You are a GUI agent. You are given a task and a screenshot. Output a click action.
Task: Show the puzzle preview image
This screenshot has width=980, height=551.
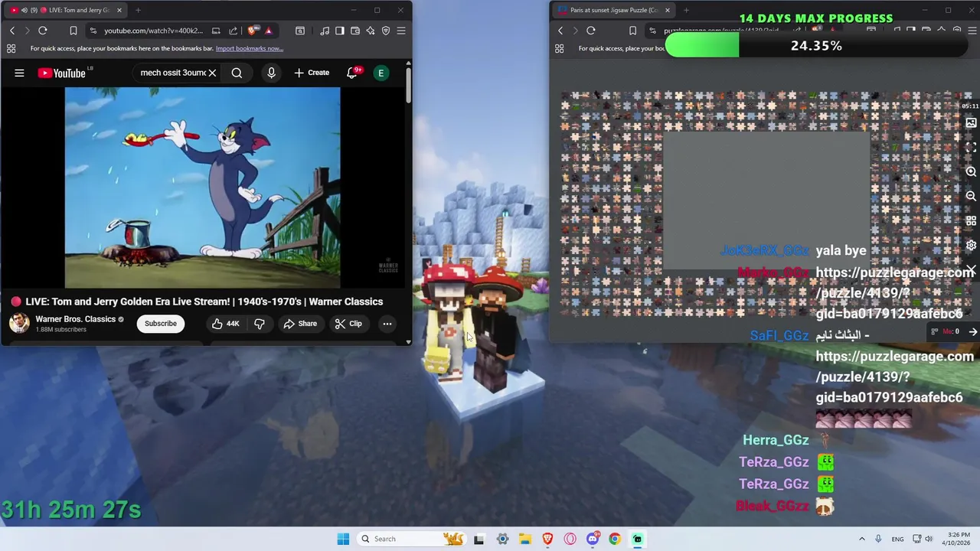[971, 122]
